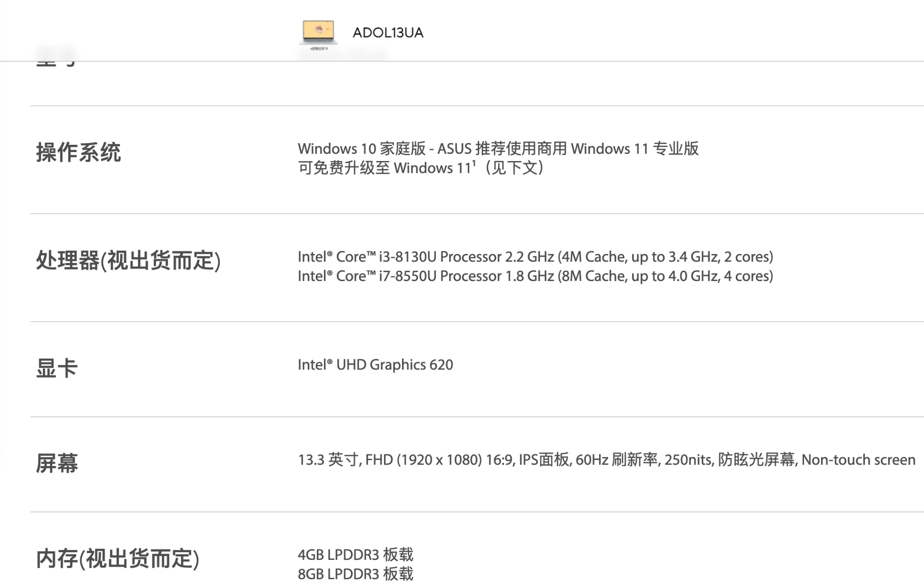Click the ADOL13UA model name
924x586 pixels.
(x=388, y=33)
